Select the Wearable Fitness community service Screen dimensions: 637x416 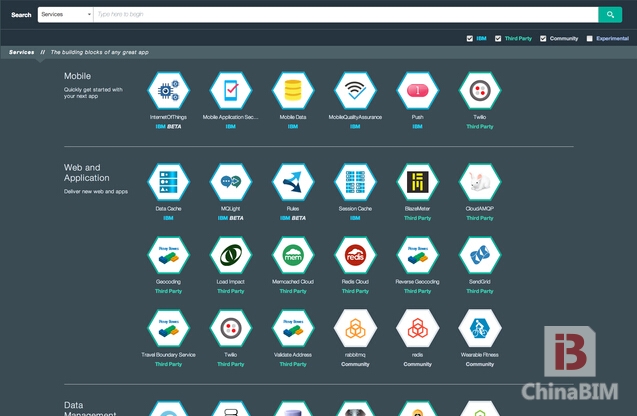[480, 328]
